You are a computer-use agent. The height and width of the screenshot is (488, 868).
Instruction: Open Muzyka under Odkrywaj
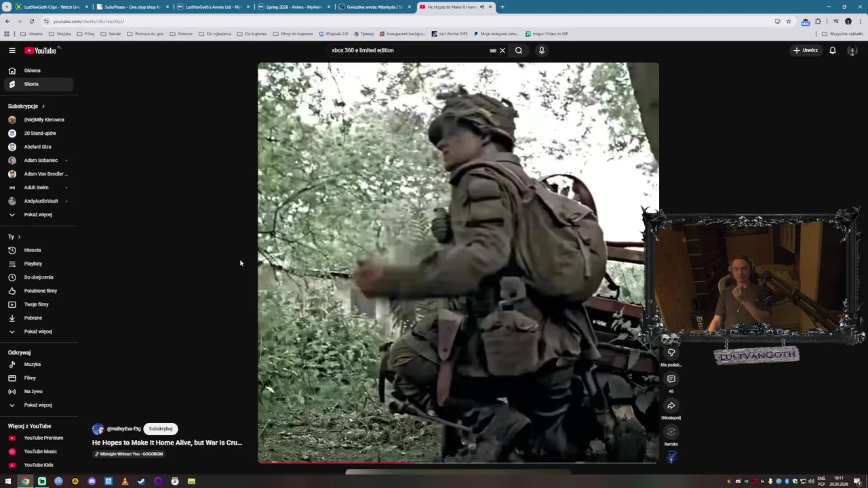click(37, 364)
